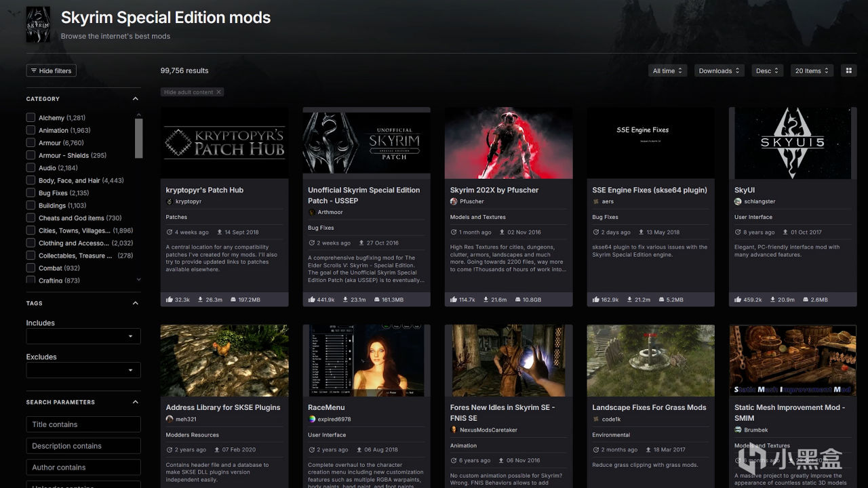Click the '99,756 results' count text
The height and width of the screenshot is (488, 868).
tap(184, 70)
